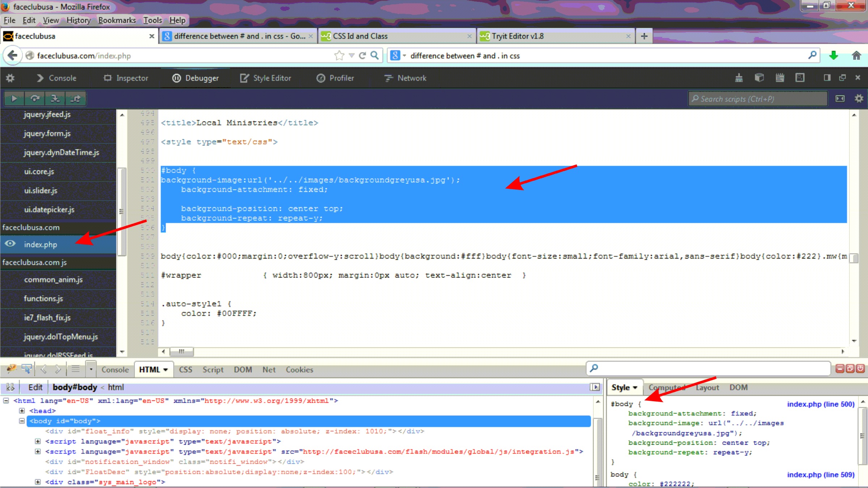The height and width of the screenshot is (488, 868).
Task: Toggle debugger side panes button
Action: (x=840, y=98)
